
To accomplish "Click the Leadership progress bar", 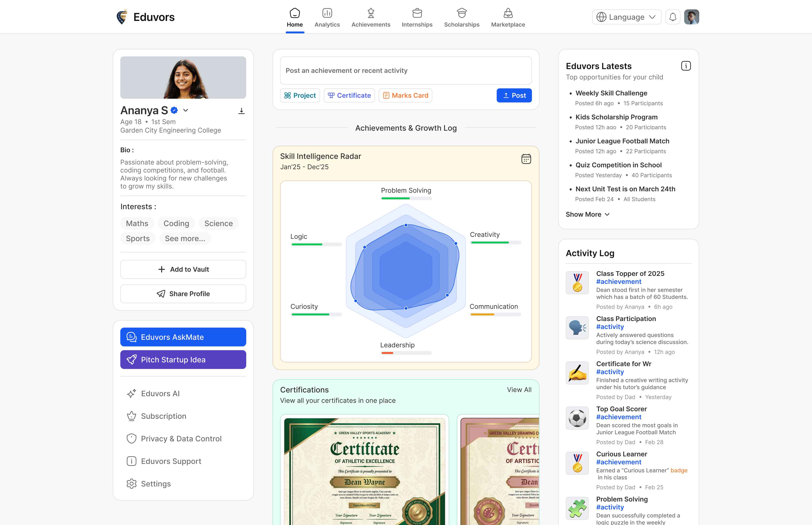I will coord(406,353).
